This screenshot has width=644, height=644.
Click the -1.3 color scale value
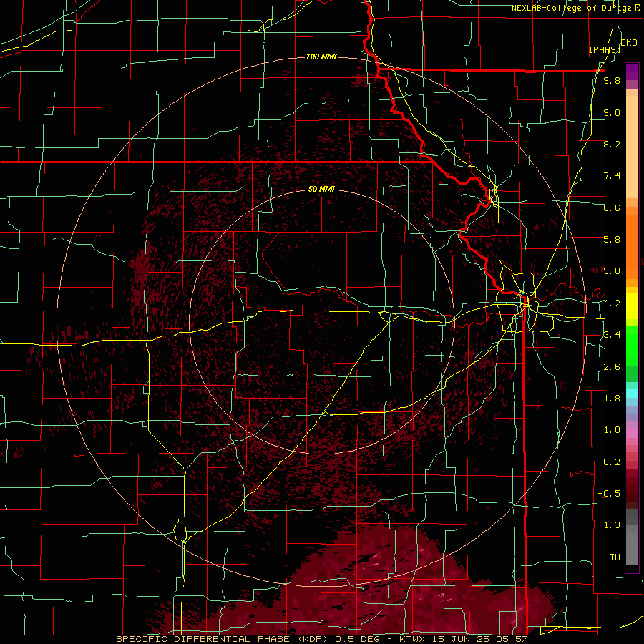[609, 525]
